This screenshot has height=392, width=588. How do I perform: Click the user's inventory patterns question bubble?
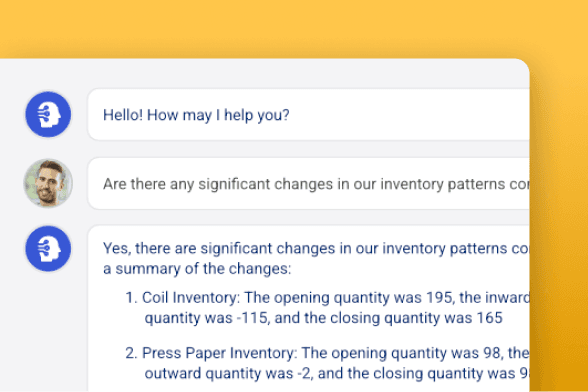pos(309,183)
